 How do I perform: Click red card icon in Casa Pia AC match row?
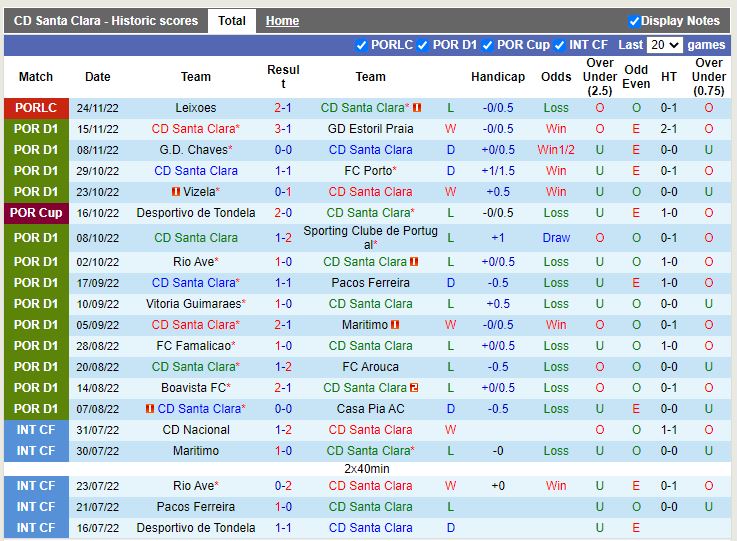click(x=150, y=409)
